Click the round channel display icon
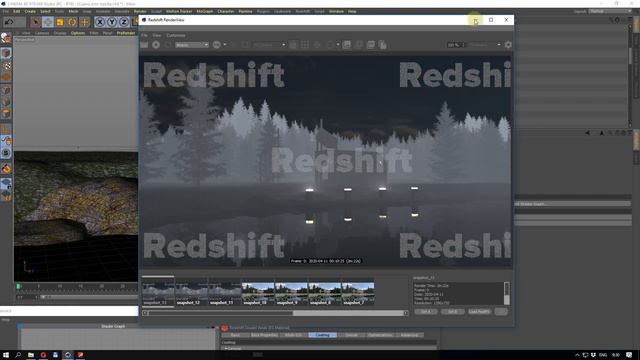This screenshot has height=360, width=640. click(217, 44)
